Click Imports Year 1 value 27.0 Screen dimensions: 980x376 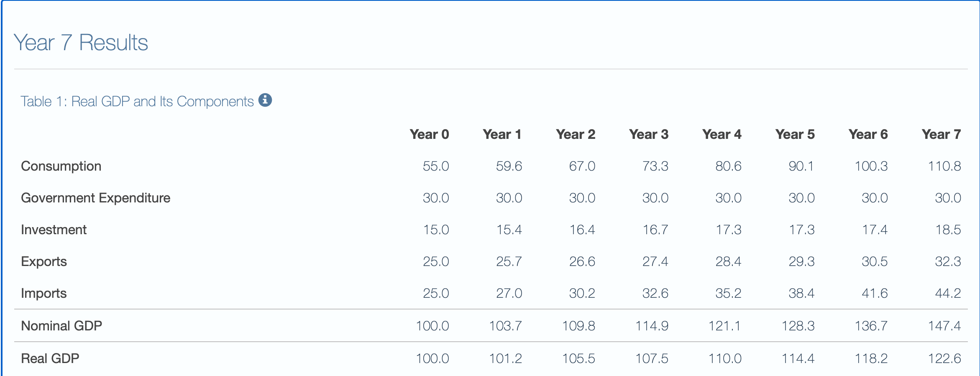pyautogui.click(x=509, y=293)
